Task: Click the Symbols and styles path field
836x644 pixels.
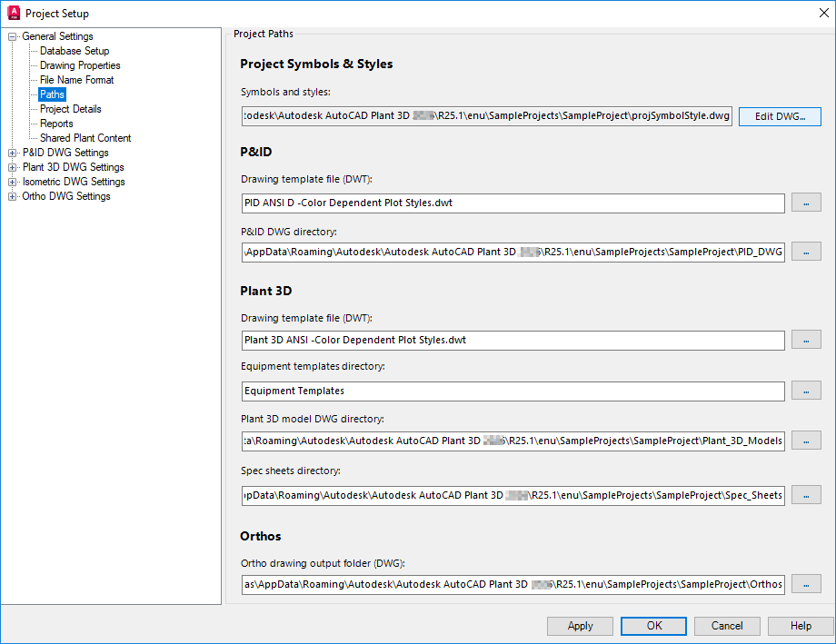Action: click(487, 117)
